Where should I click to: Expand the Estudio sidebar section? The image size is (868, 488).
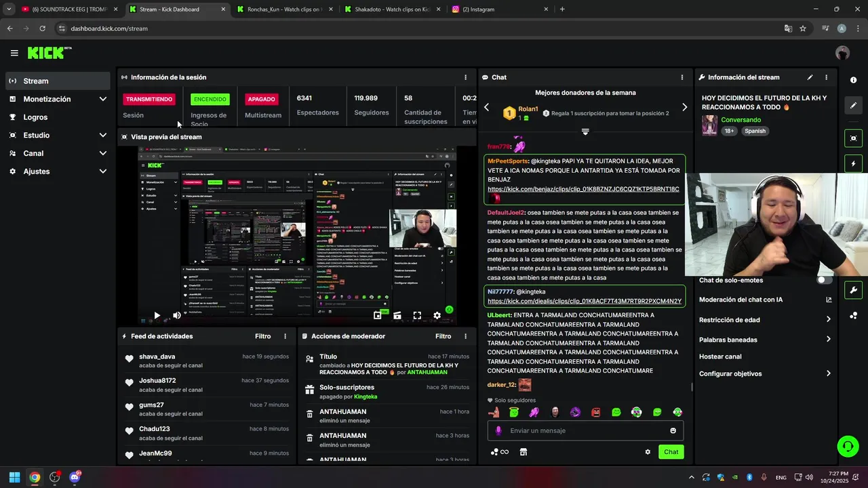[57, 135]
